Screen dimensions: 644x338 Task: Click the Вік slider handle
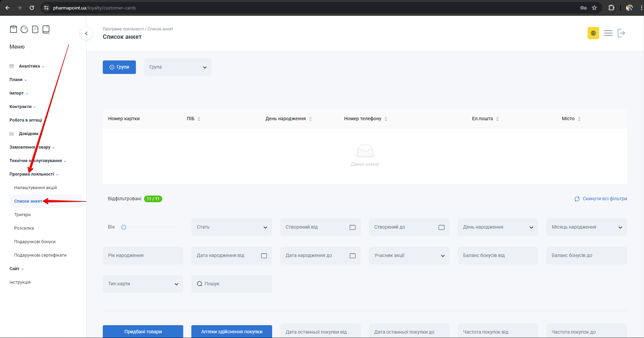(x=124, y=227)
